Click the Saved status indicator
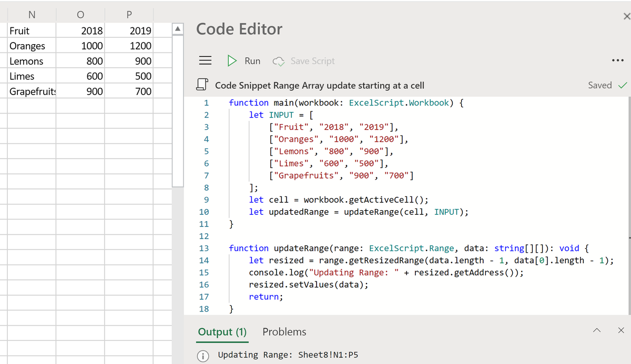The width and height of the screenshot is (631, 364). tap(607, 85)
